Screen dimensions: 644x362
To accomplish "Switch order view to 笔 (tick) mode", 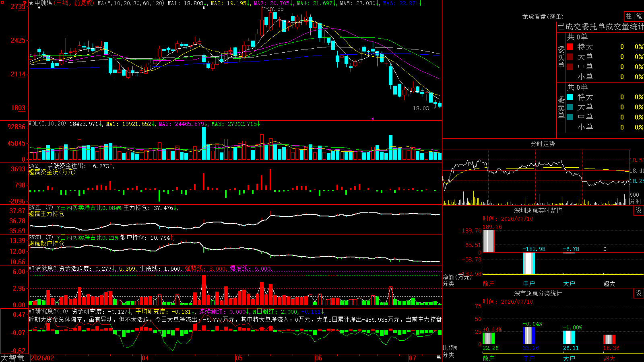I will [639, 16].
